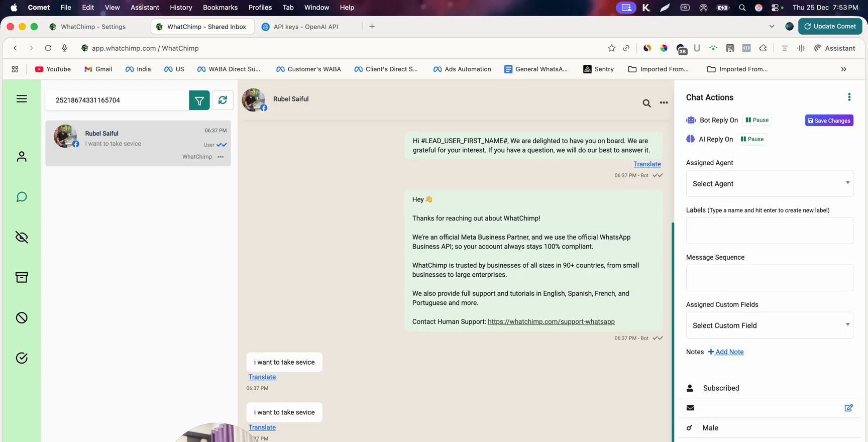
Task: Open the Bookmarks menu in menu bar
Action: pyautogui.click(x=220, y=8)
